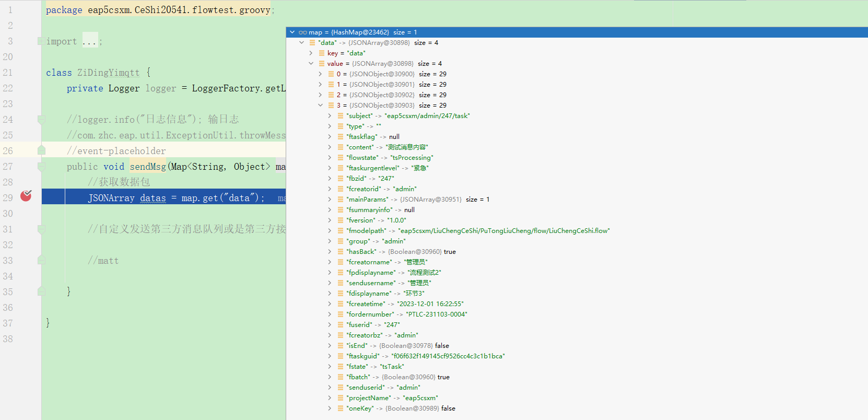Click the field icon of array element 2
The image size is (868, 420).
click(331, 95)
